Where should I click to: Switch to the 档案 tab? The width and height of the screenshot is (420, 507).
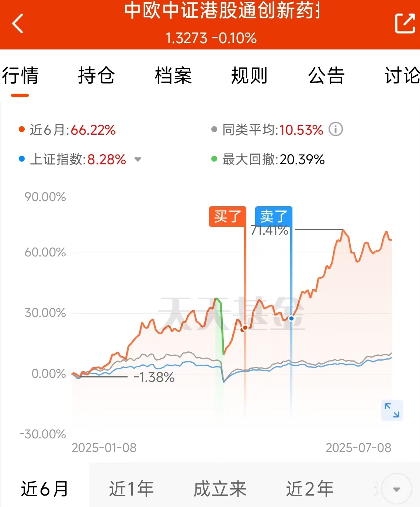pos(173,76)
